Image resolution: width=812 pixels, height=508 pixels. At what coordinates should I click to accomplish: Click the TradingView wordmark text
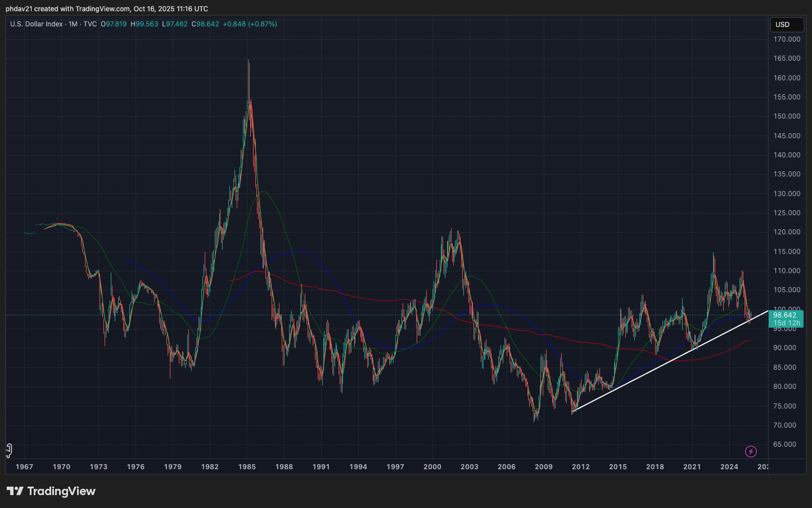[61, 491]
